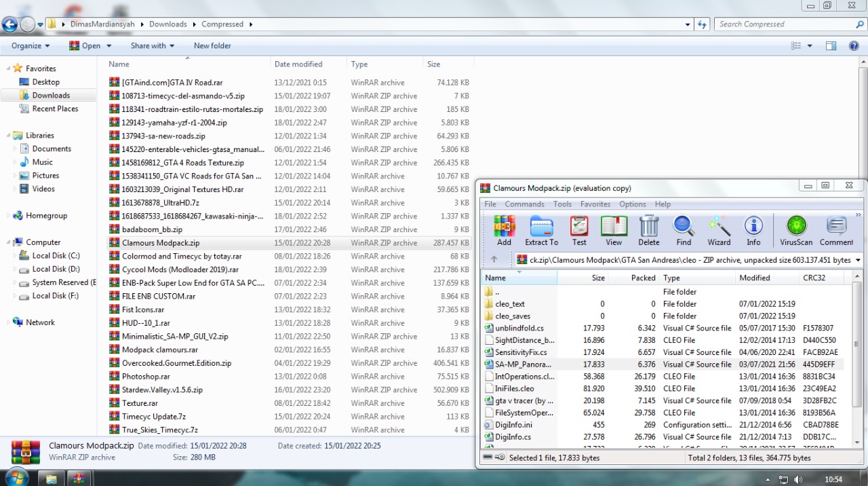Open the Help menu in WinRAR
This screenshot has width=868, height=486.
click(663, 204)
